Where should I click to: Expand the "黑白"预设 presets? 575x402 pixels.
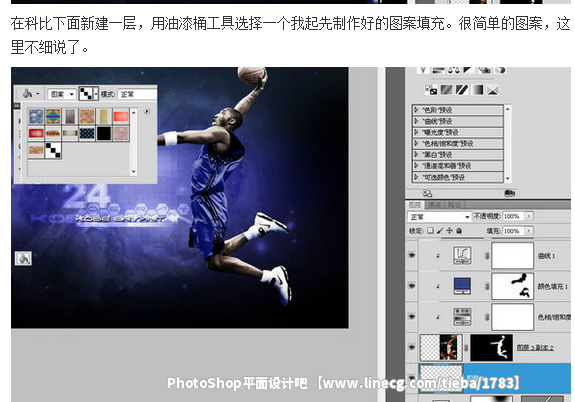[416, 154]
